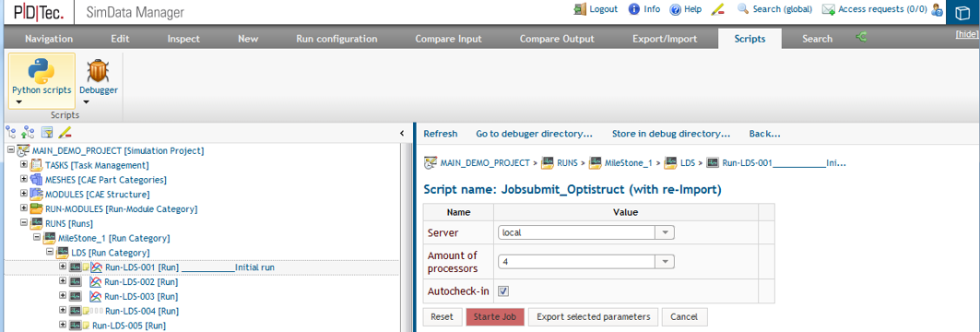
Task: Click Export selected parameters button
Action: coord(593,317)
